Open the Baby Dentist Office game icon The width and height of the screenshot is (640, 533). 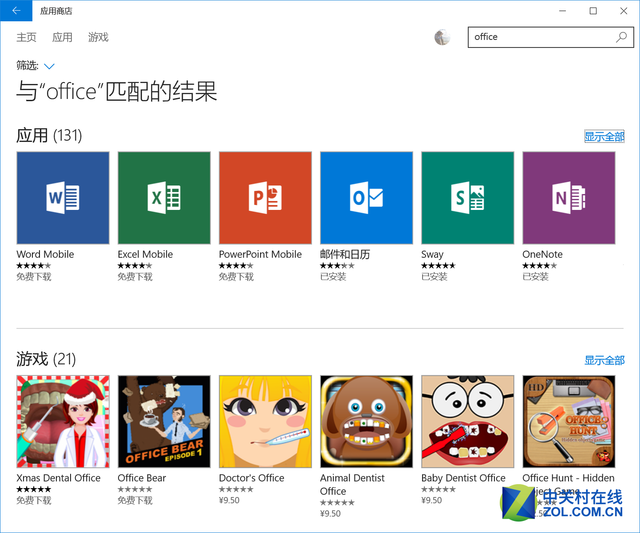468,422
